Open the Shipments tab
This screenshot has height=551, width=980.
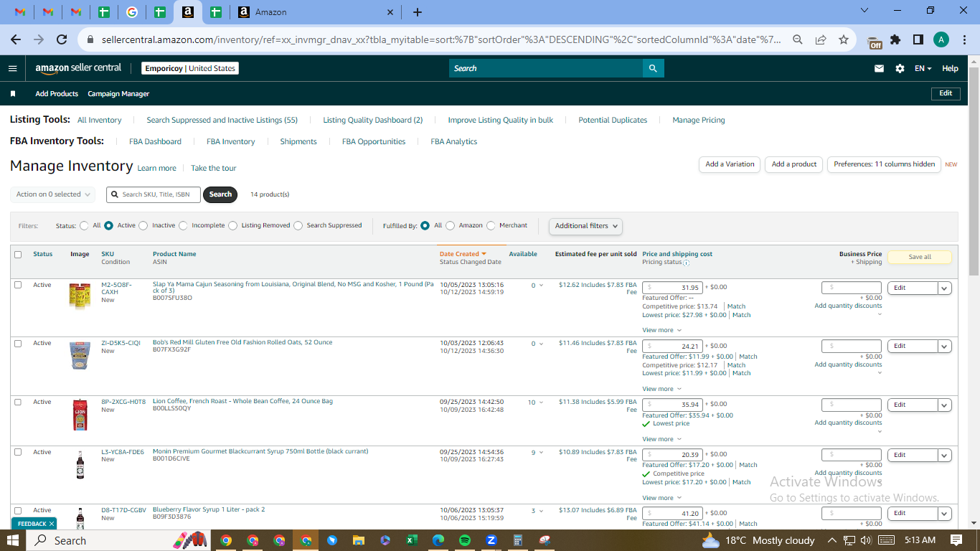[298, 141]
